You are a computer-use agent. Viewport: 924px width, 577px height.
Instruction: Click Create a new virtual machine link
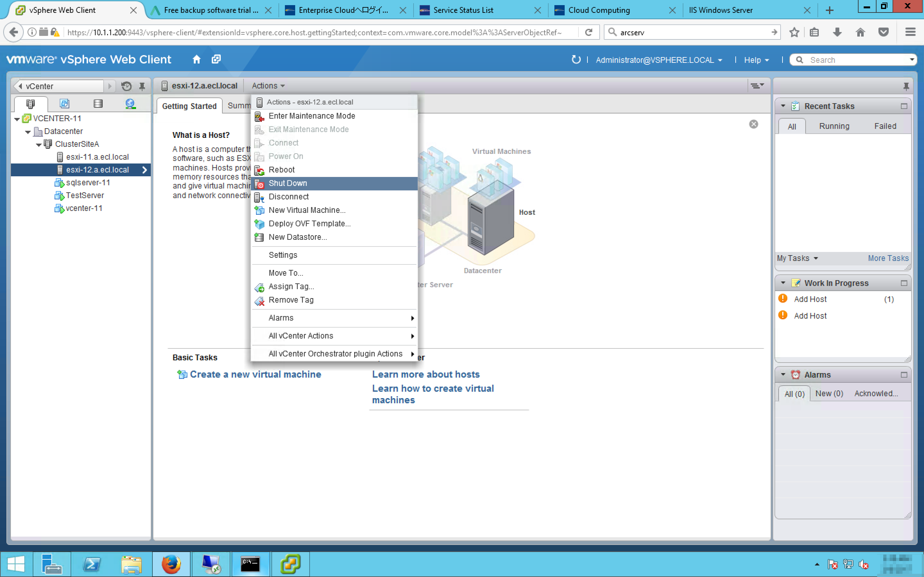pyautogui.click(x=255, y=374)
